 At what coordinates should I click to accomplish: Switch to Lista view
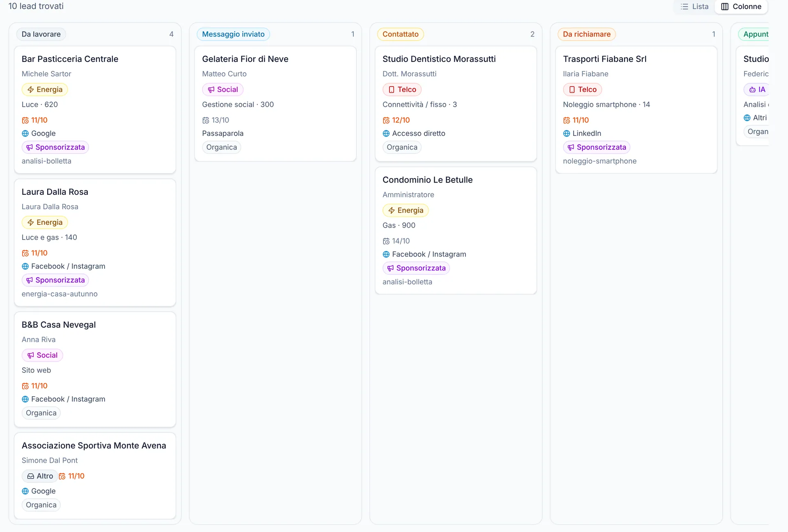pyautogui.click(x=694, y=7)
